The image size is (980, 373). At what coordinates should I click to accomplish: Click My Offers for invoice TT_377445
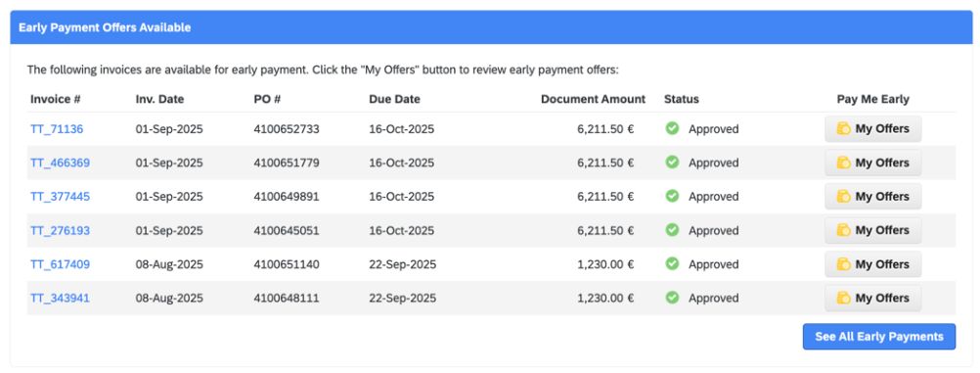pos(873,197)
